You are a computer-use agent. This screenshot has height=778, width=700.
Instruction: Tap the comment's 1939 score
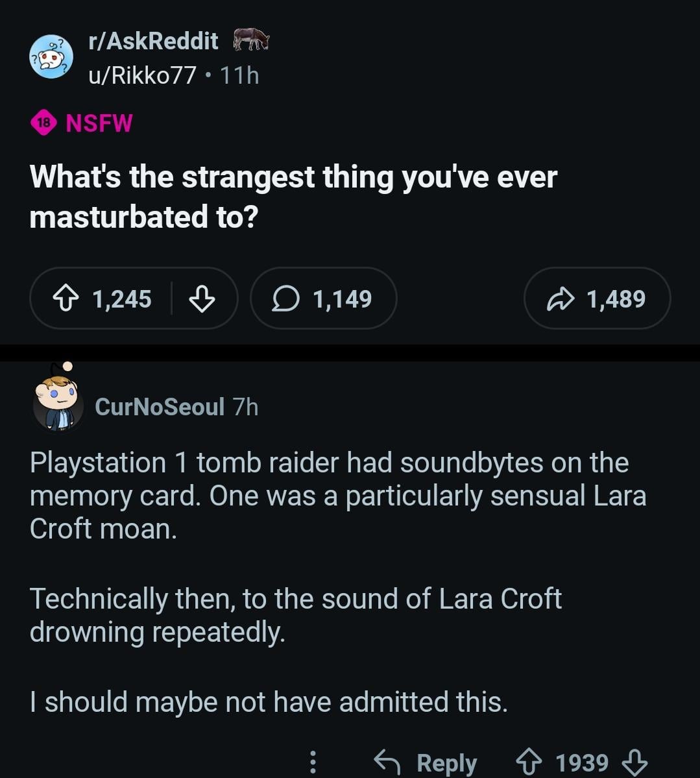click(x=582, y=762)
